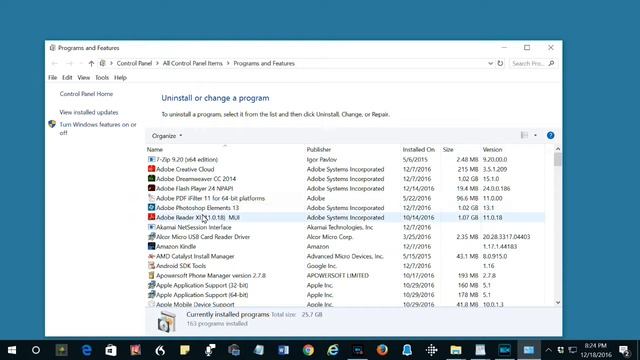The height and width of the screenshot is (360, 640).
Task: Open Windows Store from taskbar
Action: click(111, 350)
